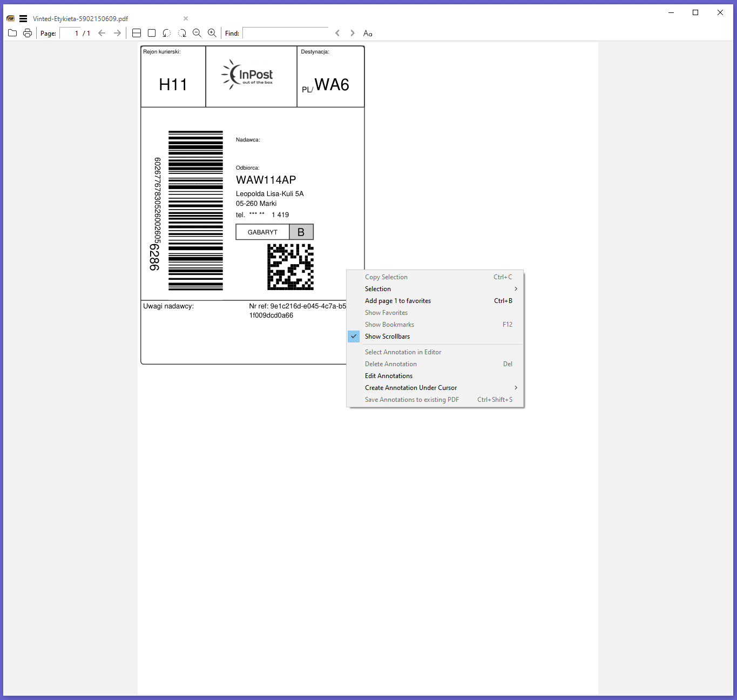Image resolution: width=737 pixels, height=700 pixels.
Task: Set fit single page view
Action: [x=152, y=33]
